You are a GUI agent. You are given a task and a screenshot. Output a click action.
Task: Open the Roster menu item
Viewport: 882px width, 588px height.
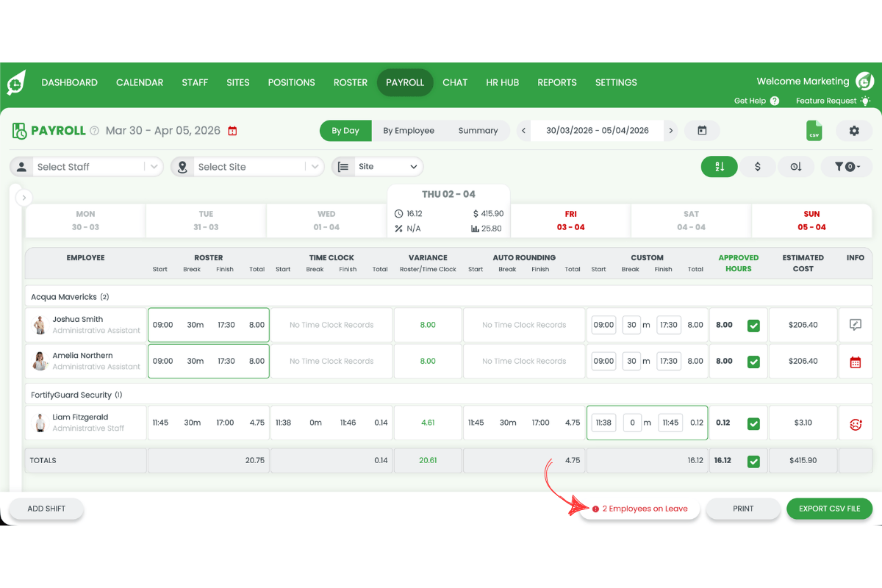pos(351,82)
